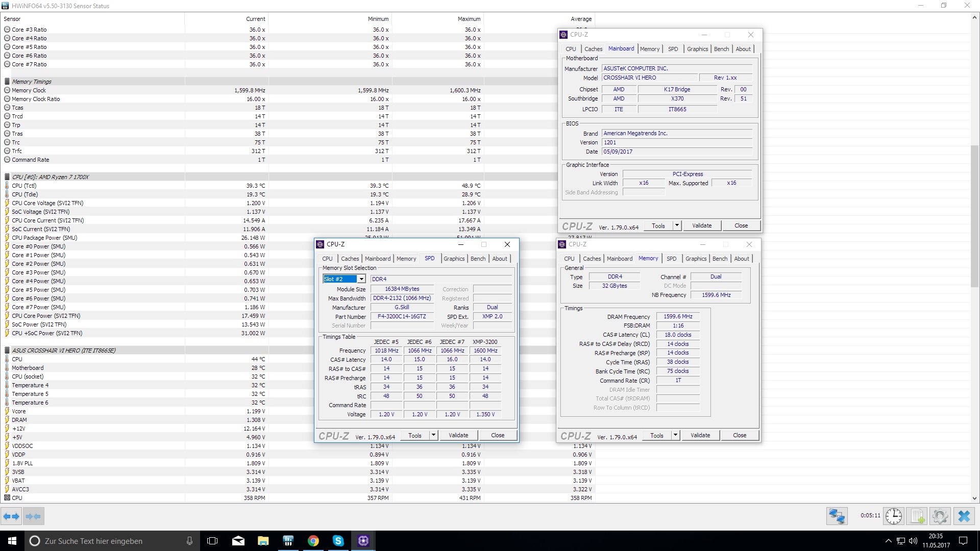Click the gray collapse-columns arrows icon
The width and height of the screenshot is (980, 551).
[33, 516]
